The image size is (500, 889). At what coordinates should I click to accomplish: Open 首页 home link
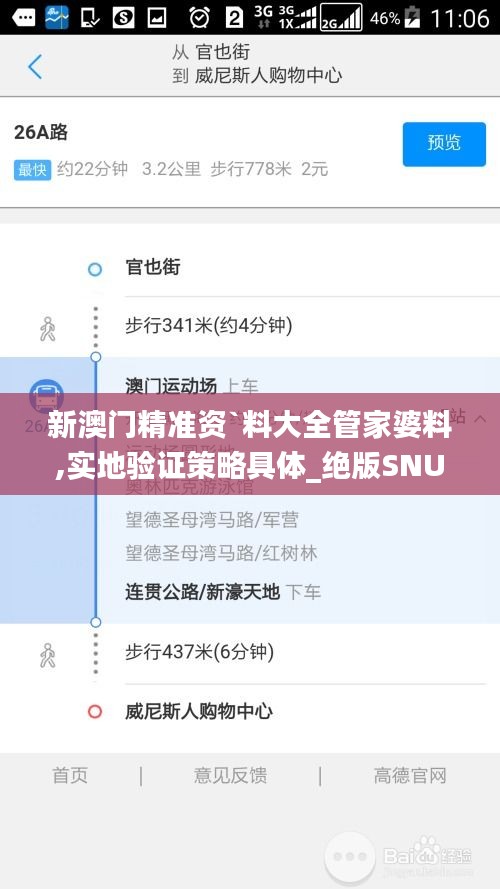coord(70,775)
